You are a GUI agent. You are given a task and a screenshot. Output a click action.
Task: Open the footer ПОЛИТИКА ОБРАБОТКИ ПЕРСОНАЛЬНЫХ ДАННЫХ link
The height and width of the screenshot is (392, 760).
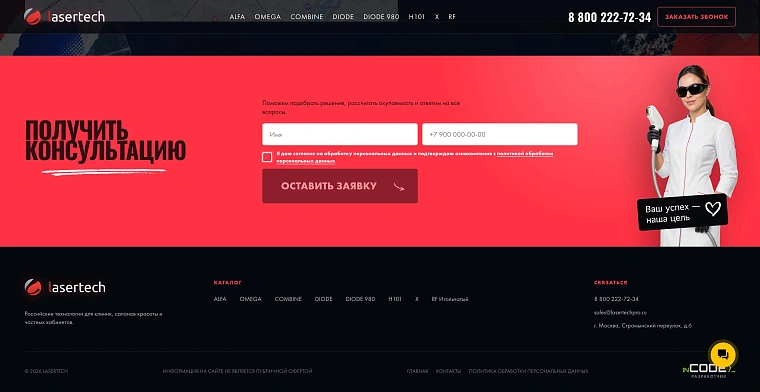tap(528, 371)
